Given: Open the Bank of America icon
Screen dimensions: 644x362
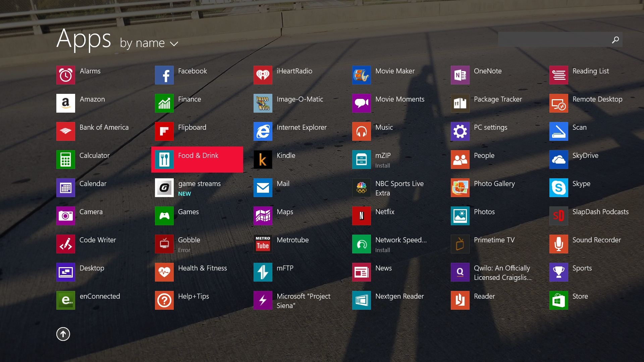Looking at the screenshot, I should coord(66,131).
